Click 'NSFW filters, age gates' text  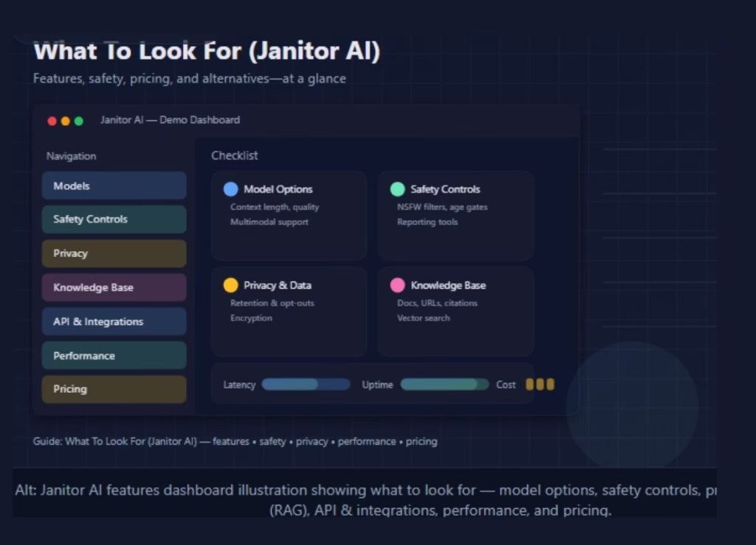pos(442,207)
